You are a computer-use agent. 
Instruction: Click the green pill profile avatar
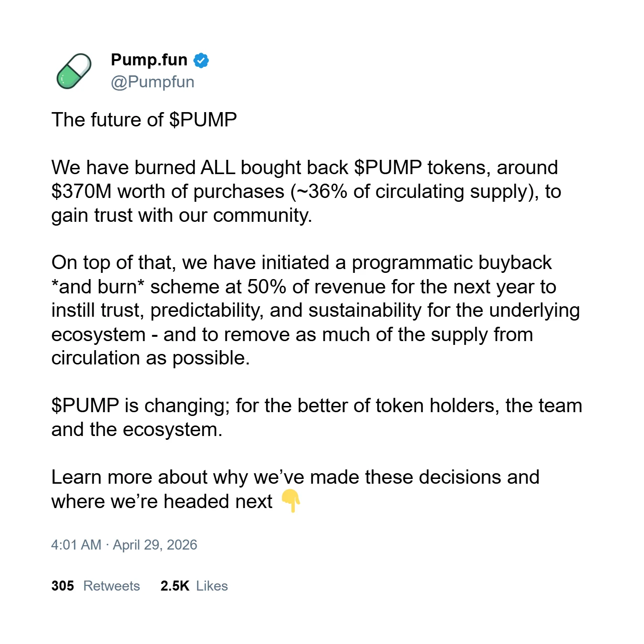coord(74,71)
